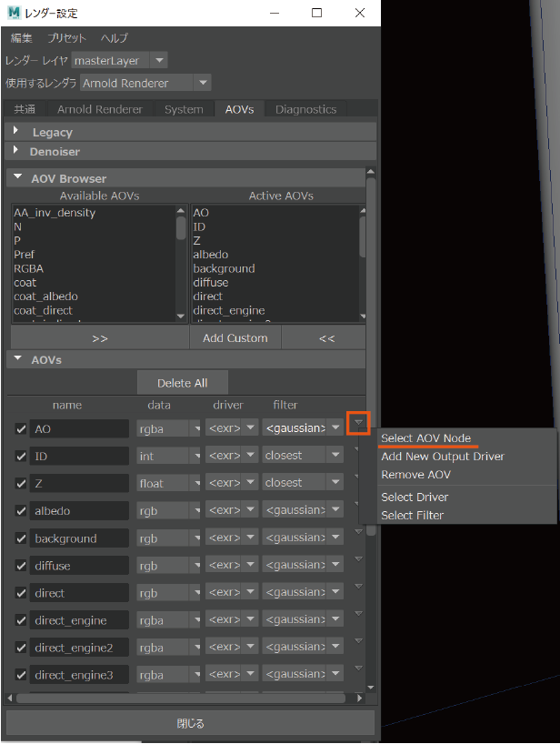Screen dimensions: 560x744
Task: Click the Maya application icon in title bar
Action: 15,13
